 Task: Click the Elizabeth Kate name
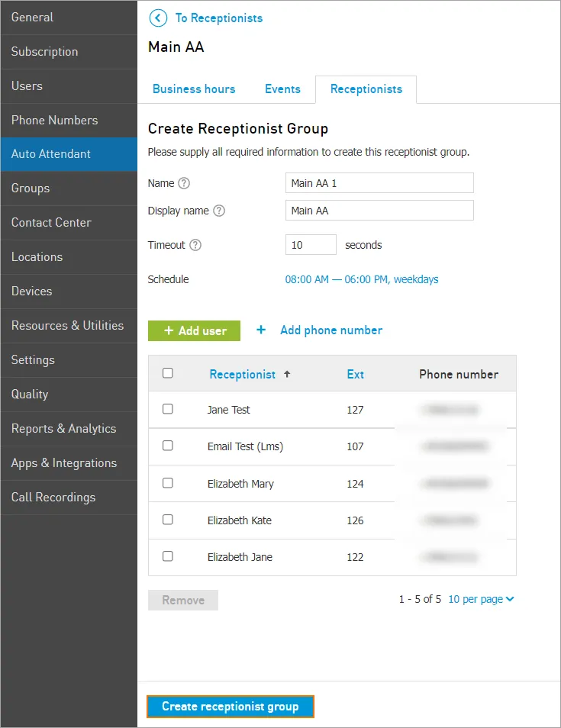240,520
